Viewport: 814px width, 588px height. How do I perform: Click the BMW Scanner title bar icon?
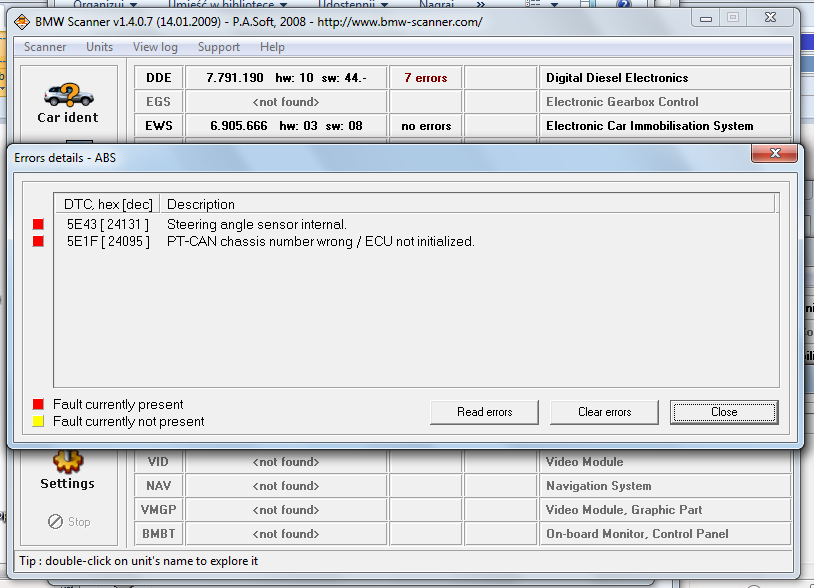22,22
